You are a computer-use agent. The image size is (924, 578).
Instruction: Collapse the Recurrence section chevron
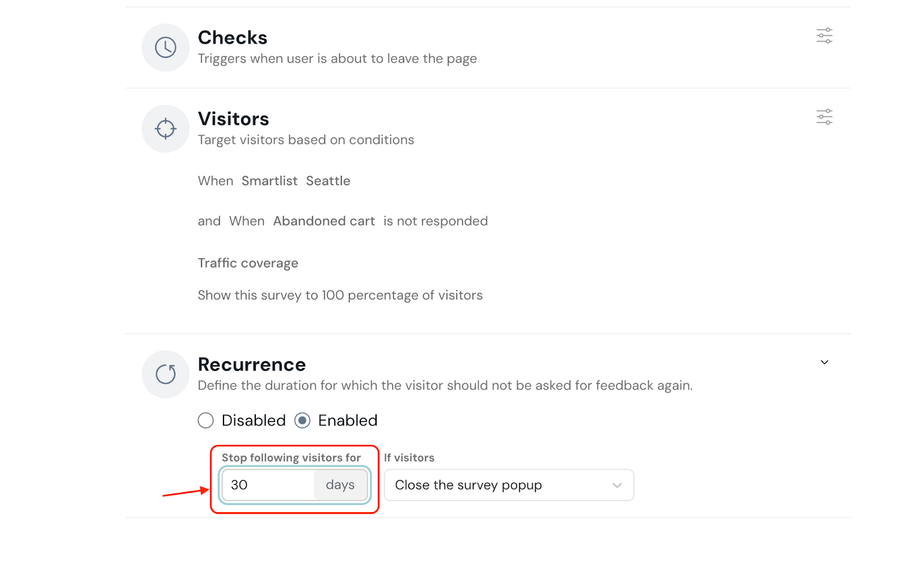coord(824,362)
